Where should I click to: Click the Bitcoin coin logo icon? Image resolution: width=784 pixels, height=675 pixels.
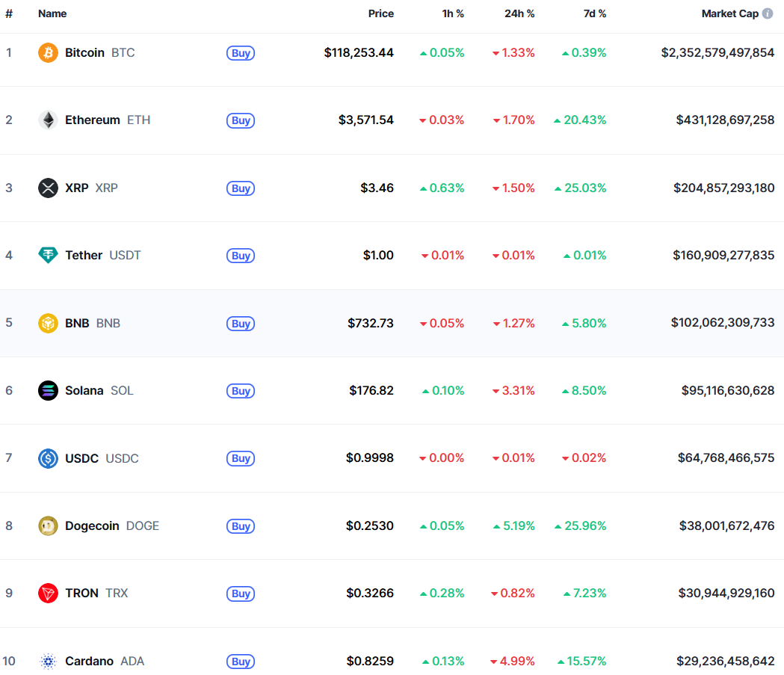tap(48, 53)
